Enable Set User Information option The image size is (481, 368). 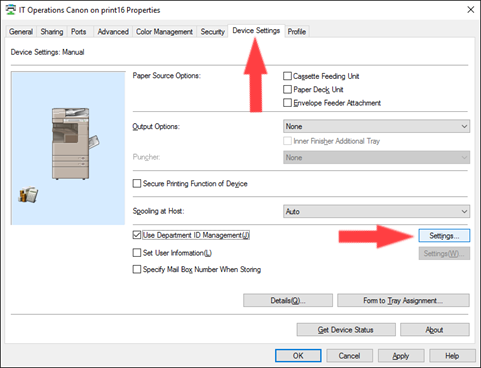pyautogui.click(x=137, y=253)
